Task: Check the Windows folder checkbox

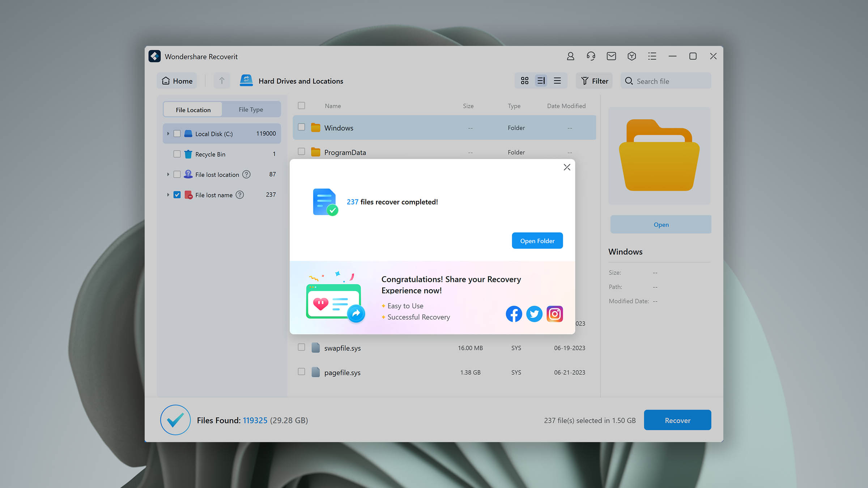Action: (x=301, y=127)
